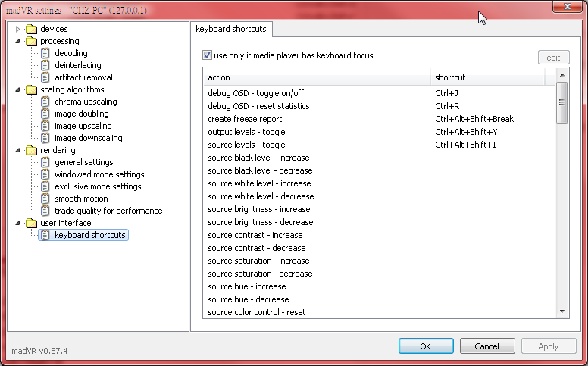Click the smooth motion page icon
The image size is (588, 366).
click(x=45, y=199)
